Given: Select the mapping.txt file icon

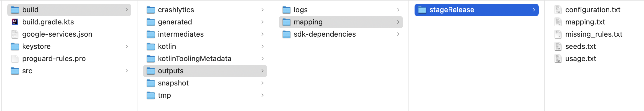Looking at the screenshot, I should coord(558,22).
